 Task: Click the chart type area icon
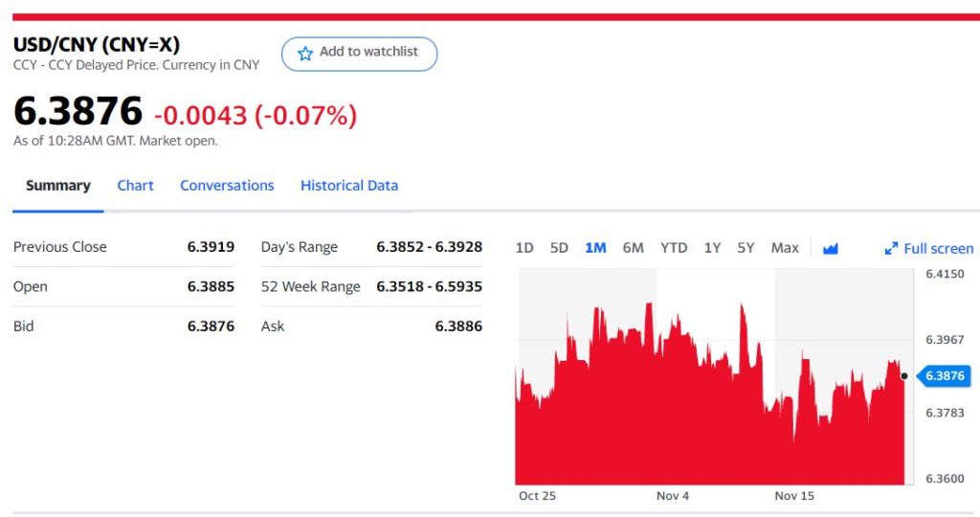(x=830, y=248)
